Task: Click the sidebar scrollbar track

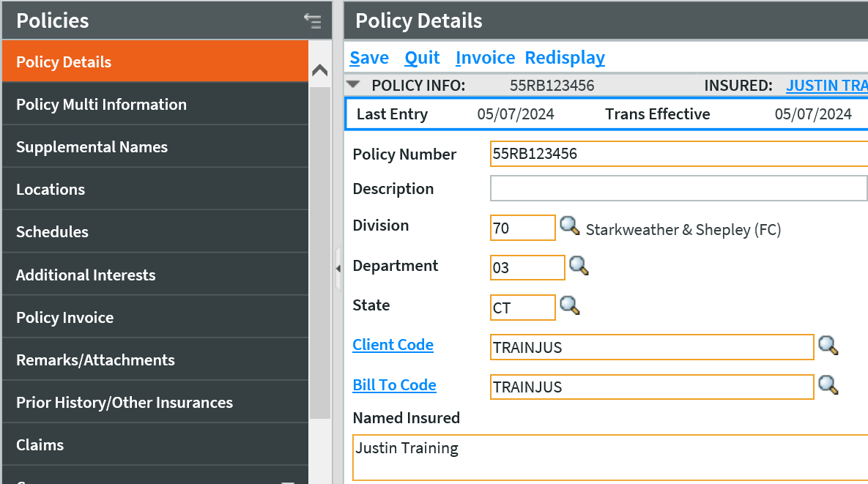Action: tap(320, 252)
